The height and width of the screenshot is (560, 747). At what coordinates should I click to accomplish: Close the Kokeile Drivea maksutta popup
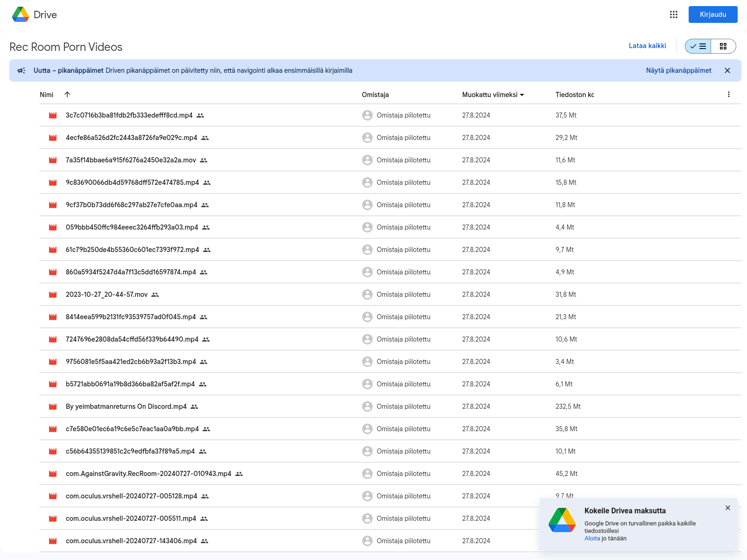[728, 508]
